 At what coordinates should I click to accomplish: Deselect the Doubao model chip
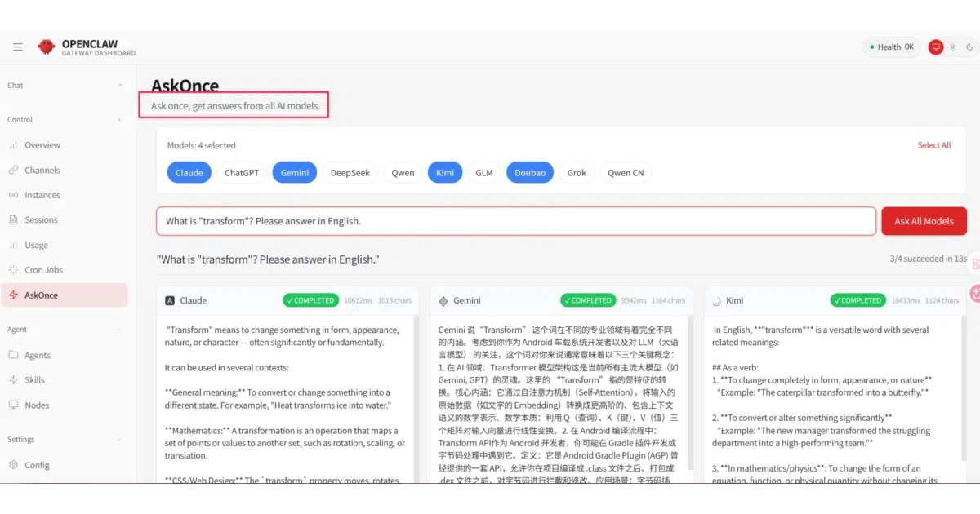[x=530, y=172]
